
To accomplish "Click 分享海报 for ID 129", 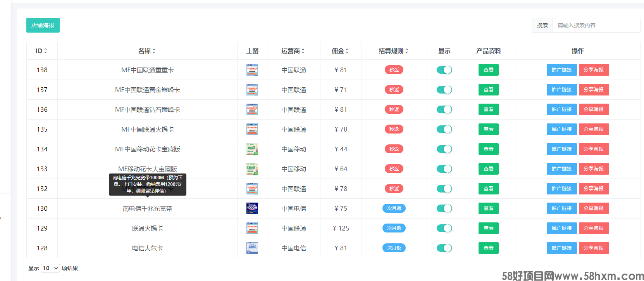I will click(594, 228).
